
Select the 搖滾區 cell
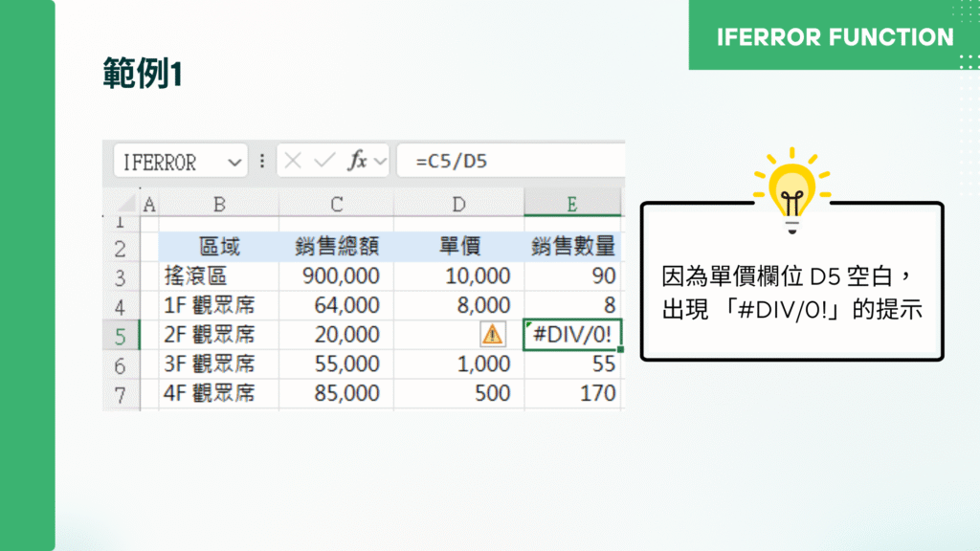pyautogui.click(x=219, y=276)
